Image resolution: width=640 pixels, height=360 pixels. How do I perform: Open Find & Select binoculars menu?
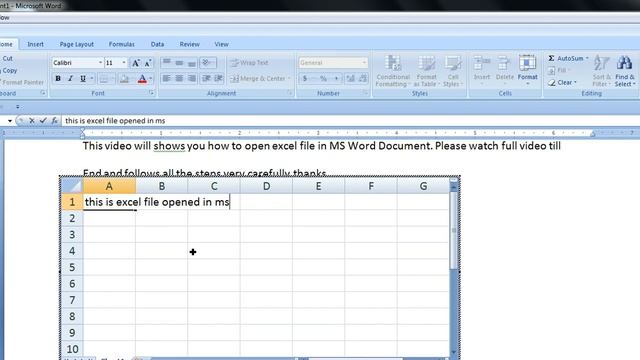[625, 71]
